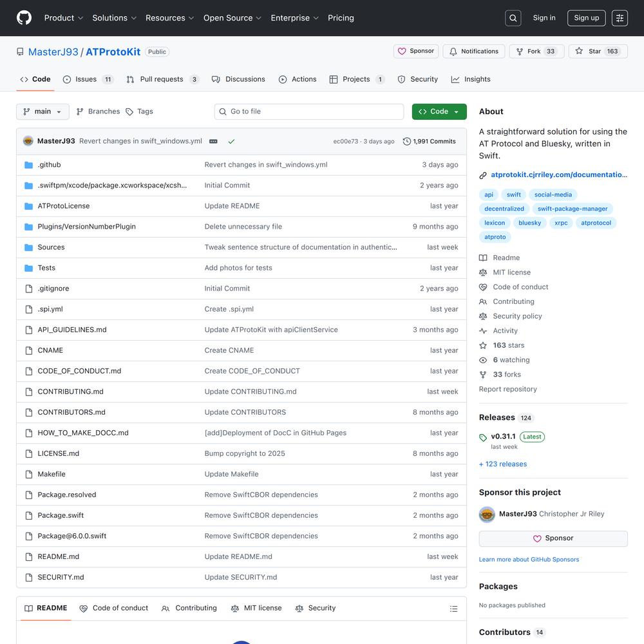Select the bluesky topic tag
The image size is (644, 644).
pos(529,223)
